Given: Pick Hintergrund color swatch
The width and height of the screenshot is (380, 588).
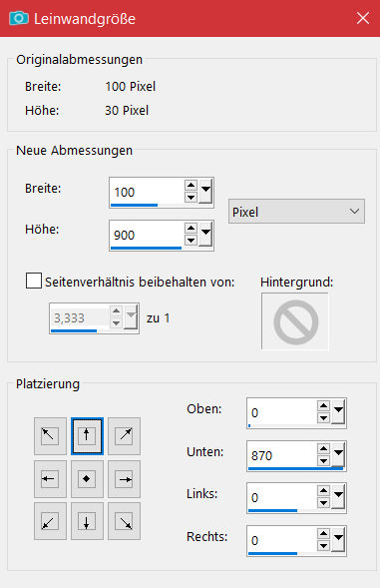Looking at the screenshot, I should (295, 321).
